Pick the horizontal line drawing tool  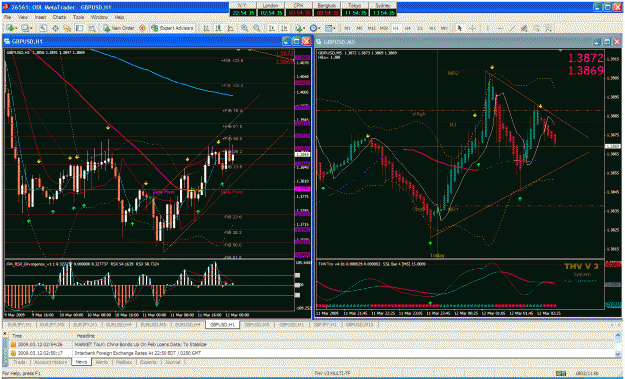(x=500, y=28)
